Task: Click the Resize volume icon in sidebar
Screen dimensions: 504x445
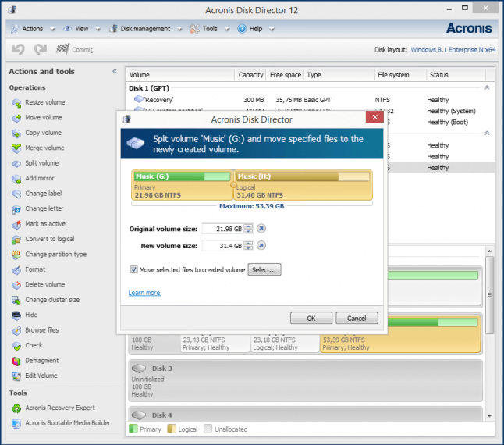Action: (x=16, y=103)
